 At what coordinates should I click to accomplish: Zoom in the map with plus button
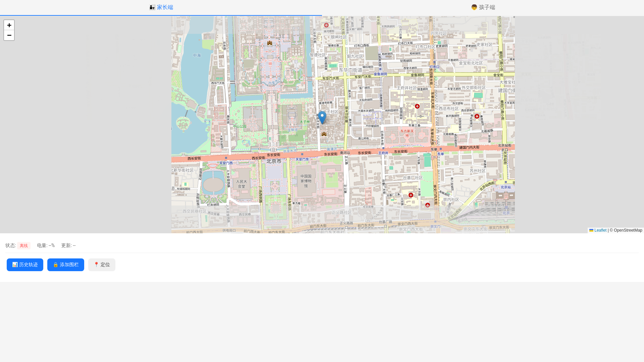[9, 25]
